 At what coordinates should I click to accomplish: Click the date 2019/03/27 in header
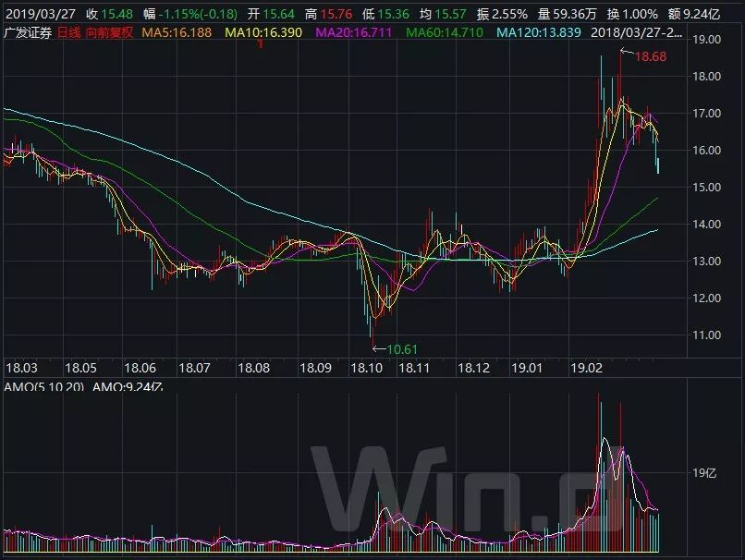click(x=41, y=14)
